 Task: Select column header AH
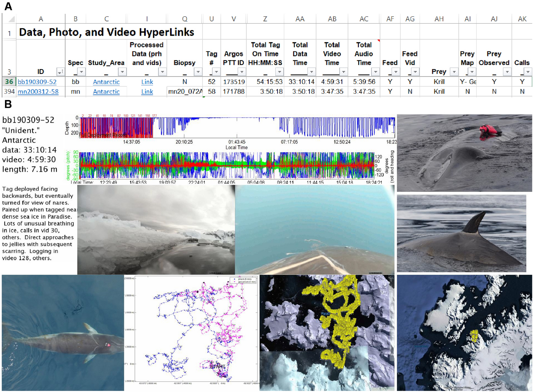coord(439,19)
